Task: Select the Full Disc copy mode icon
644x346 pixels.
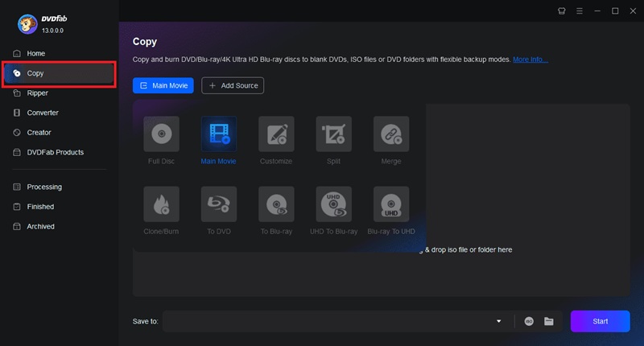Action: pos(162,134)
